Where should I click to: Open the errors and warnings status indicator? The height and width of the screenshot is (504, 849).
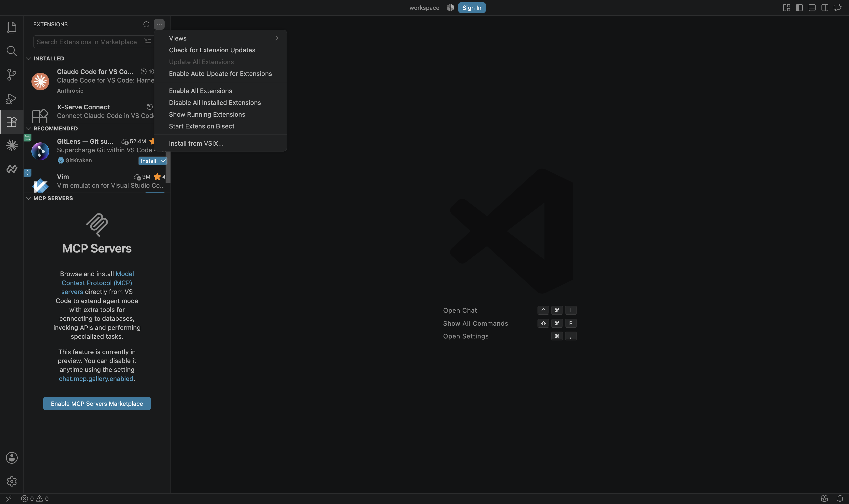[x=35, y=499]
